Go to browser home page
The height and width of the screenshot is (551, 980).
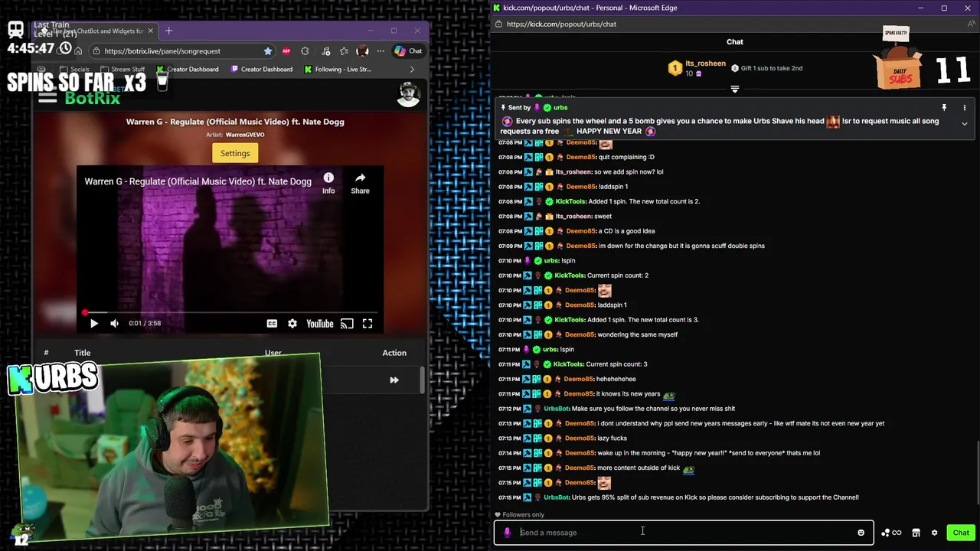click(78, 51)
